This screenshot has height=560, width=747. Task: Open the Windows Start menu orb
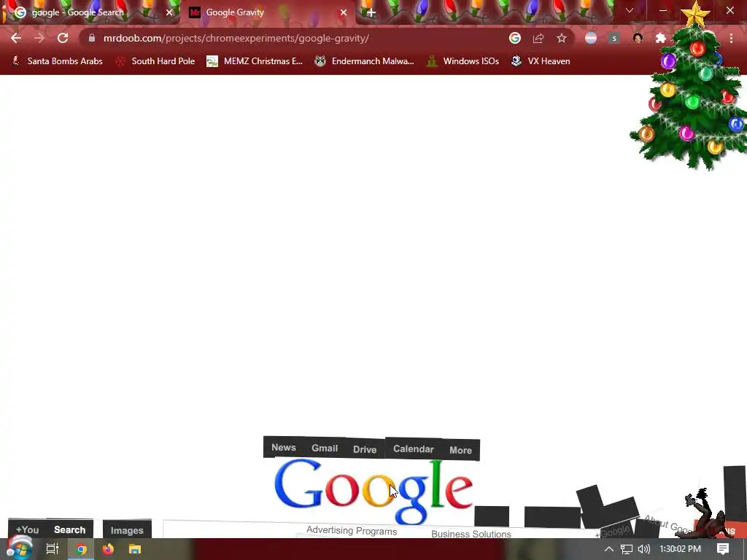click(20, 549)
